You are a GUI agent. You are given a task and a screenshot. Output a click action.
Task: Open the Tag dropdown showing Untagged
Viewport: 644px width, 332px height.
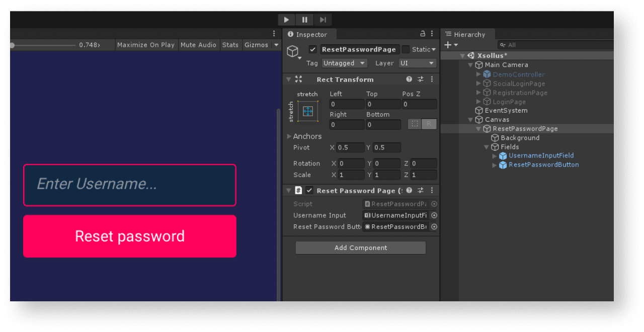coord(344,63)
